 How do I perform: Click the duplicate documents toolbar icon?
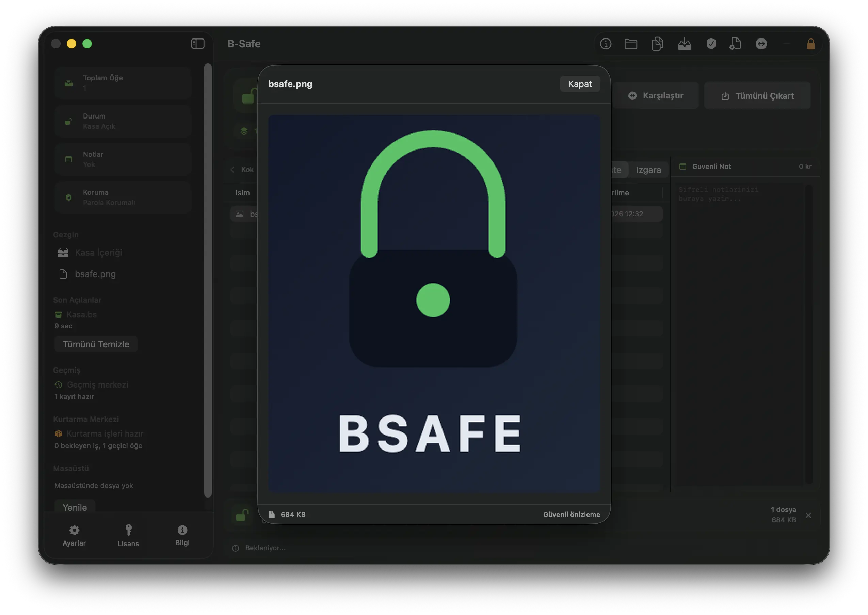pos(657,44)
